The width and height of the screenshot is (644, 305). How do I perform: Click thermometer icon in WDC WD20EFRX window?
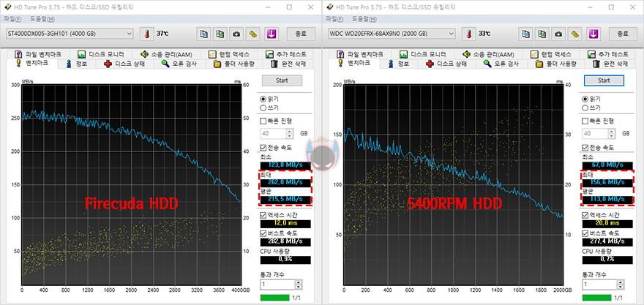468,34
